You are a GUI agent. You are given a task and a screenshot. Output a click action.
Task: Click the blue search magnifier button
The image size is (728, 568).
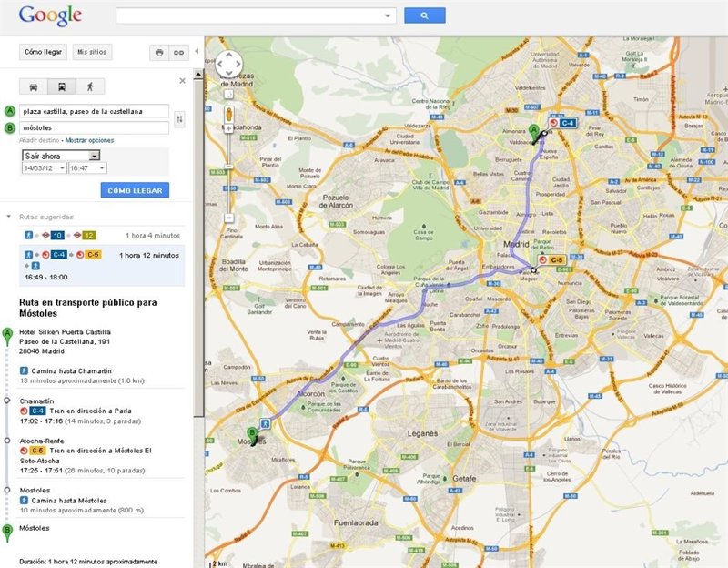424,15
